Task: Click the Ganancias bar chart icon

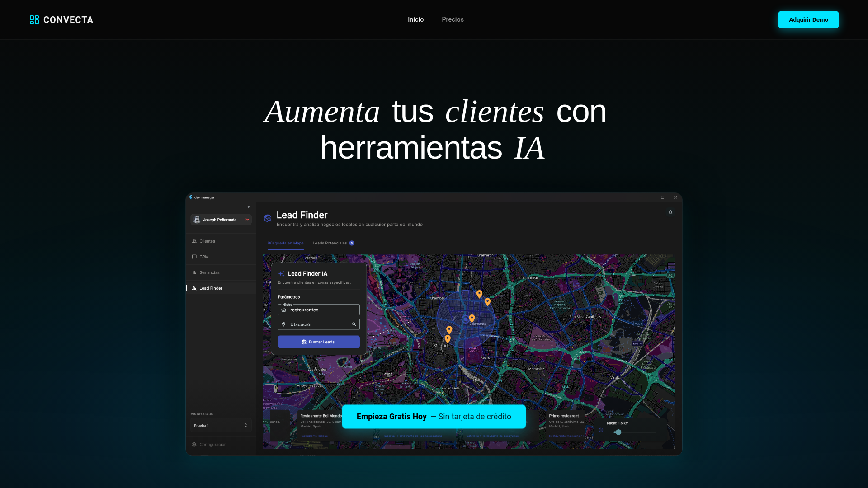Action: point(194,272)
